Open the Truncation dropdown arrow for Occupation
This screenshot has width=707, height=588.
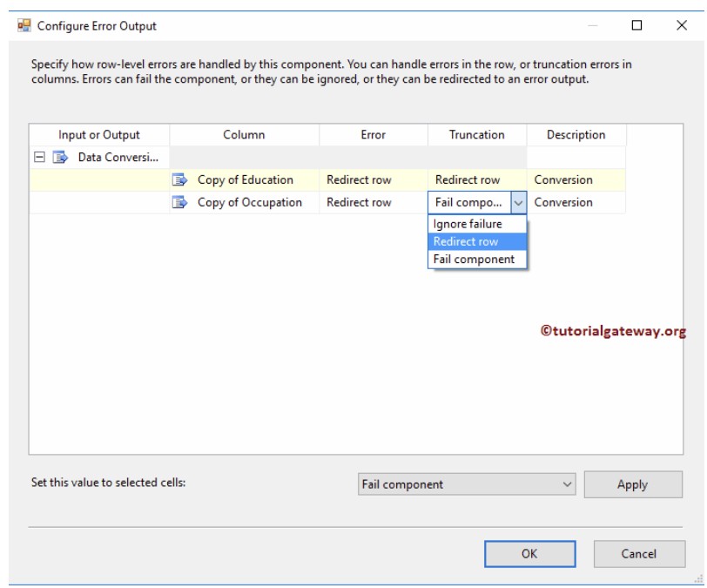(x=519, y=203)
